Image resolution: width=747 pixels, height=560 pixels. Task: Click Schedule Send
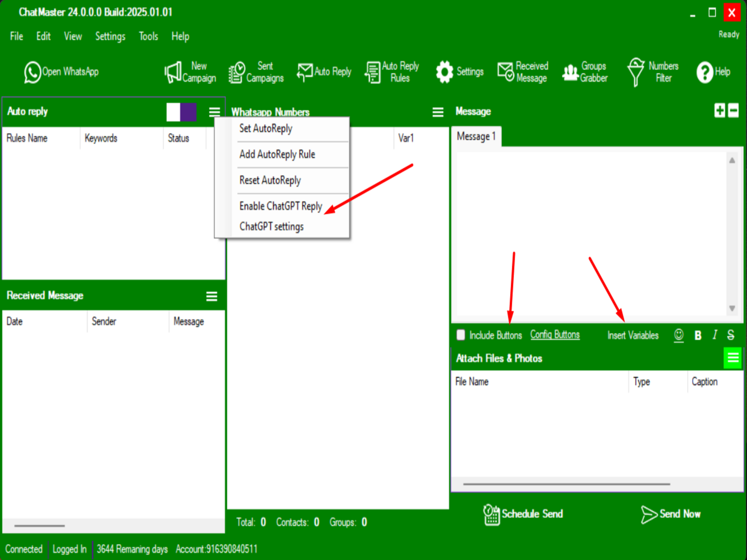[x=523, y=514]
